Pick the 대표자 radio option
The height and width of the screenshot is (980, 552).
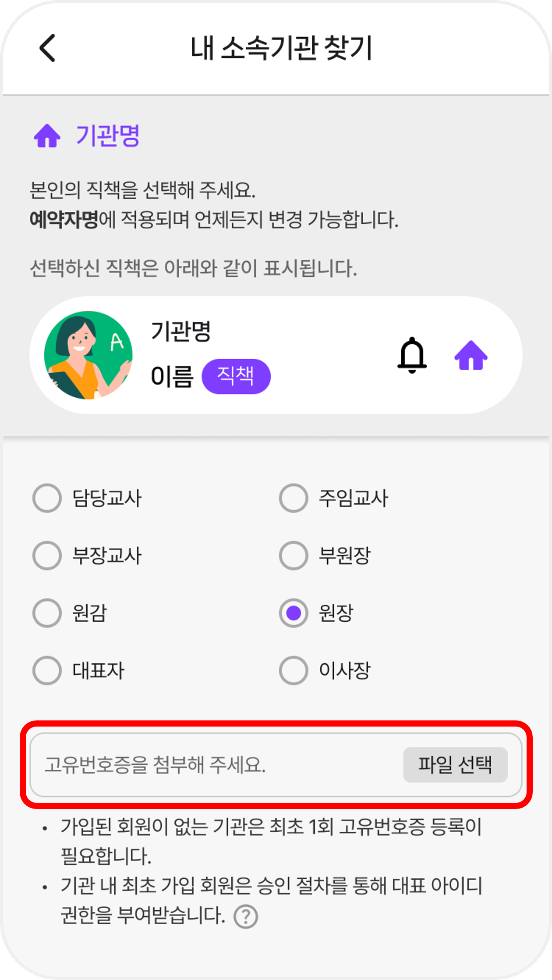coord(47,670)
